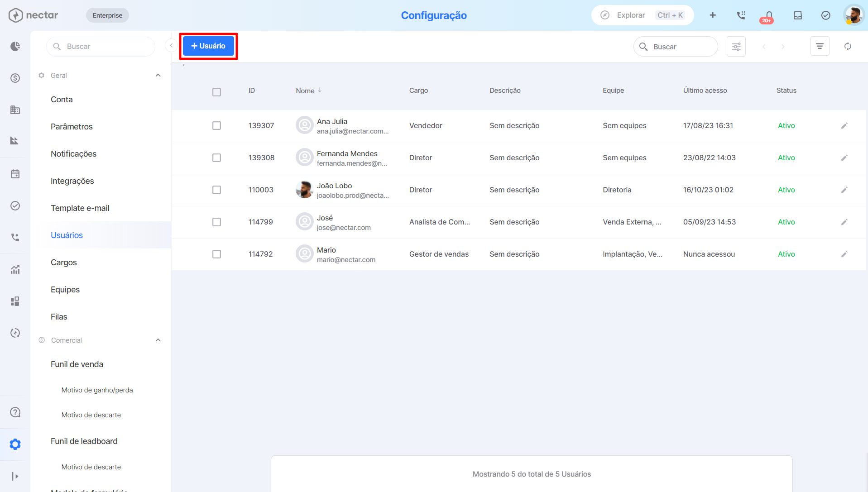Open the filter sliders icon beside search
868x492 pixels.
tap(736, 47)
